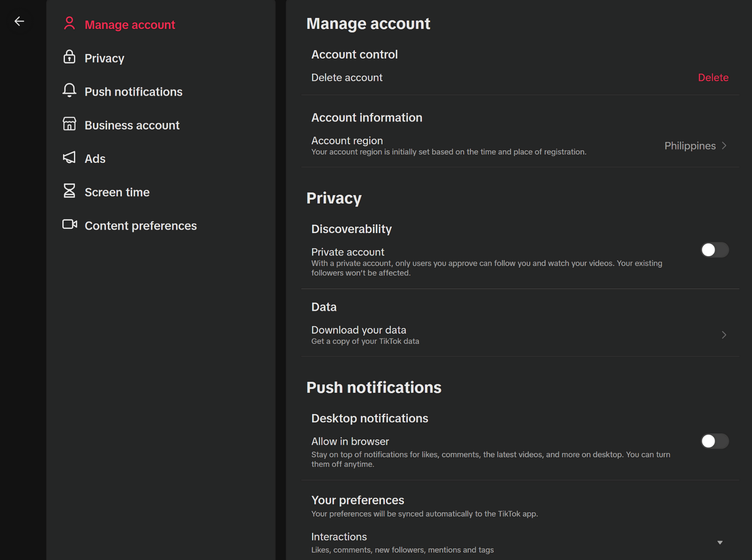The image size is (752, 560).
Task: Open Account region chevron next to Philippines
Action: (724, 146)
